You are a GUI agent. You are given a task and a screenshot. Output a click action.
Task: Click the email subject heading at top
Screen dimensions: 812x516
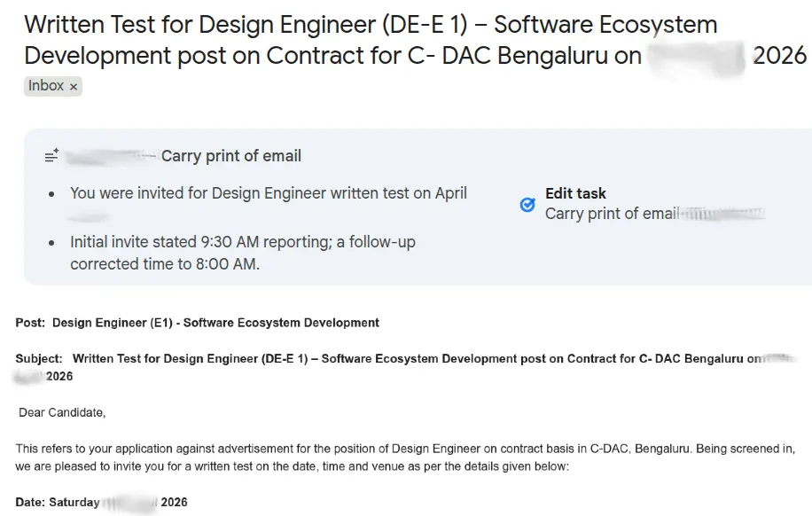pos(415,40)
